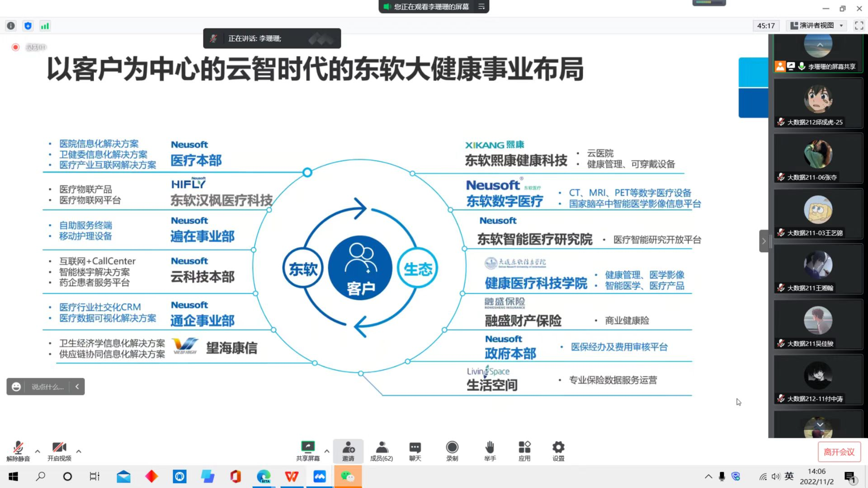Click the meeting timer 45:17

pyautogui.click(x=766, y=26)
